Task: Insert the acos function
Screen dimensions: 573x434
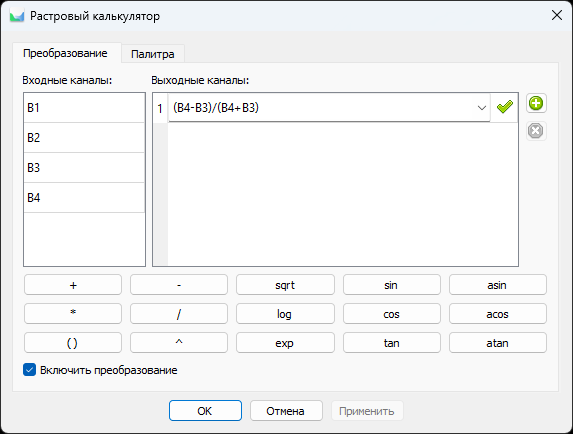Action: [x=498, y=314]
